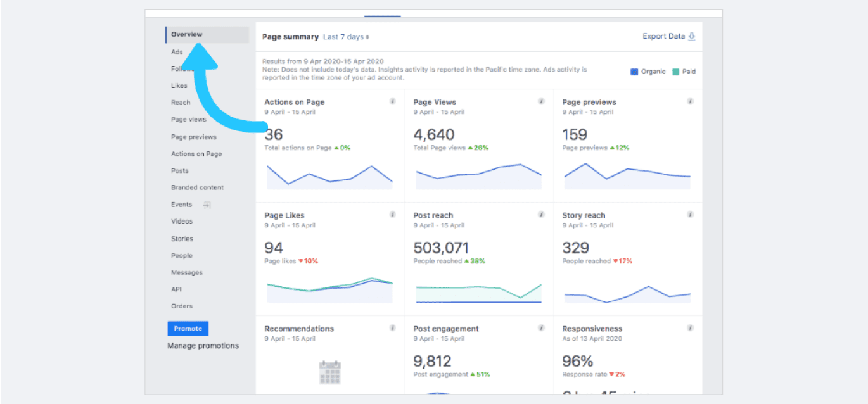Image resolution: width=868 pixels, height=404 pixels.
Task: Open the Story reach card title
Action: coord(584,215)
